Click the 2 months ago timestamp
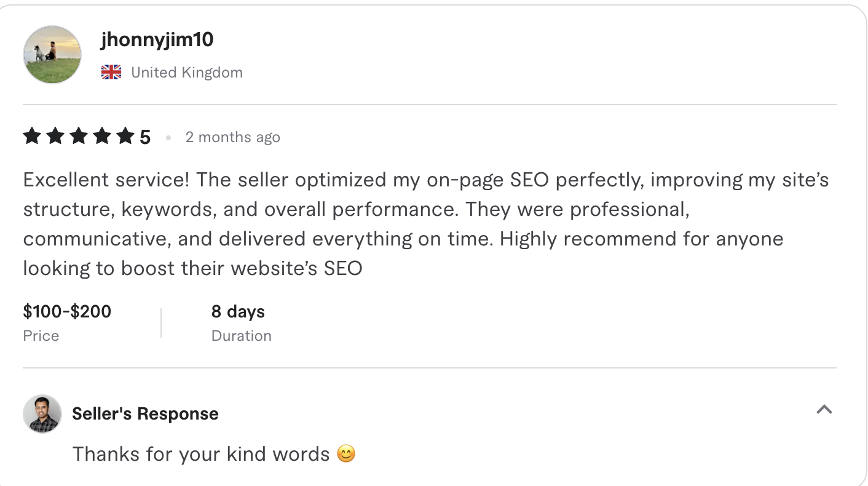 [x=233, y=137]
